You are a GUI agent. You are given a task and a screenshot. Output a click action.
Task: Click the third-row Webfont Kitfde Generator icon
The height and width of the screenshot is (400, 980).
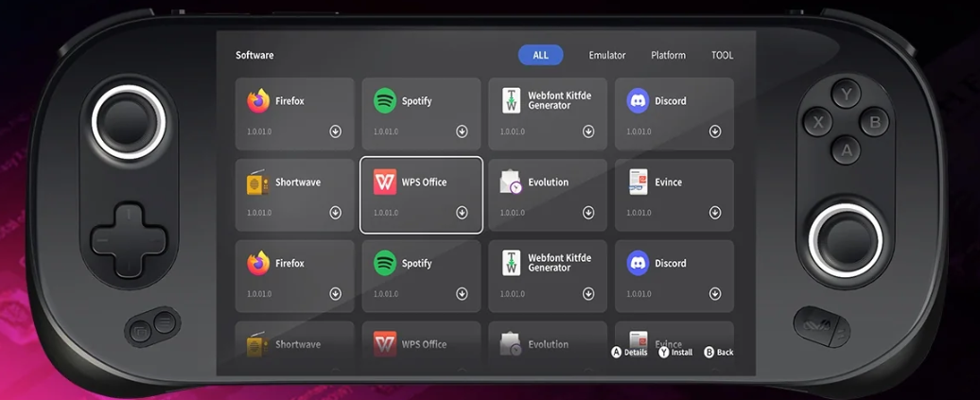click(x=511, y=263)
